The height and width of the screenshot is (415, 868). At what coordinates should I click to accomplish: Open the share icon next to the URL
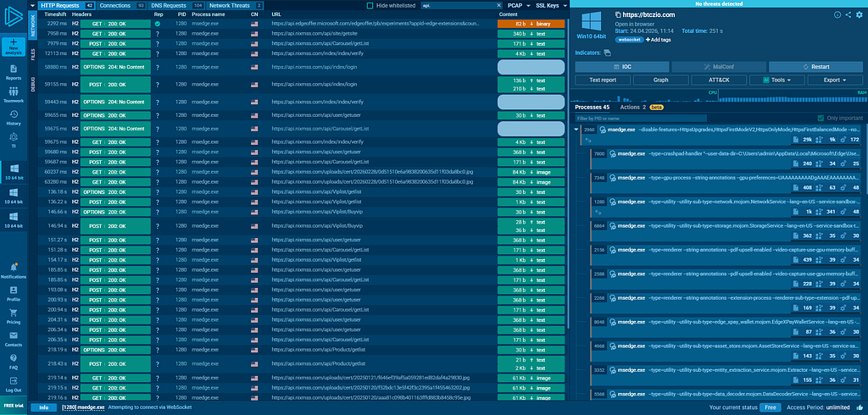848,15
